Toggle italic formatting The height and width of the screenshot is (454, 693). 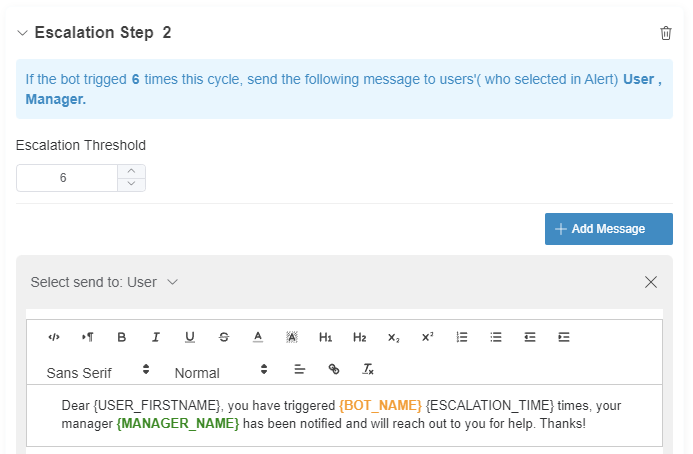[x=156, y=337]
